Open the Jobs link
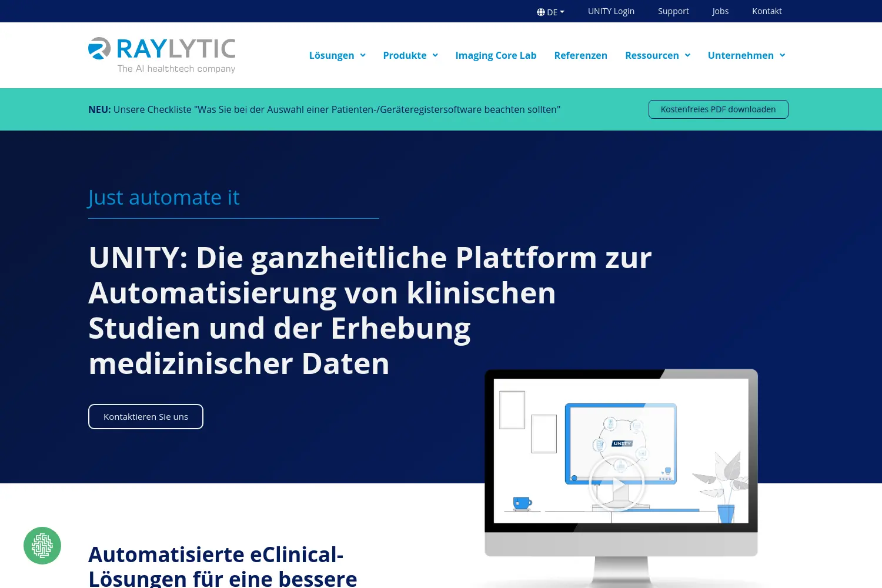Viewport: 882px width, 588px height. click(x=720, y=11)
